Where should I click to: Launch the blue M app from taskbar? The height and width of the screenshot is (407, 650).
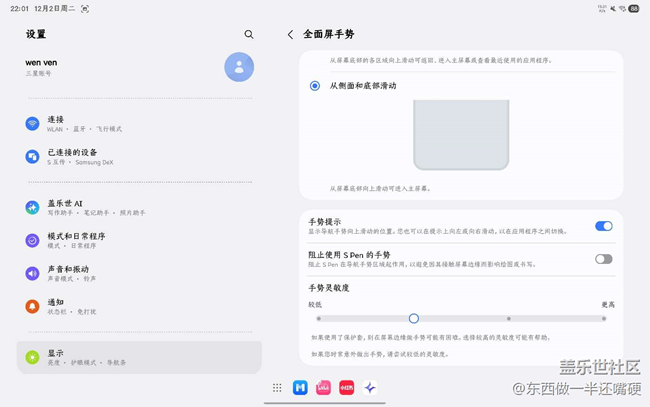300,388
